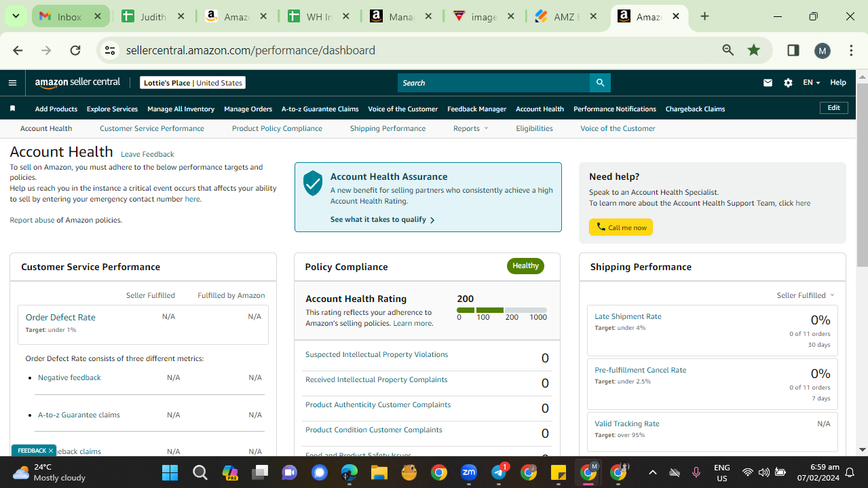
Task: Open the Late Shipment Rate link
Action: 628,316
